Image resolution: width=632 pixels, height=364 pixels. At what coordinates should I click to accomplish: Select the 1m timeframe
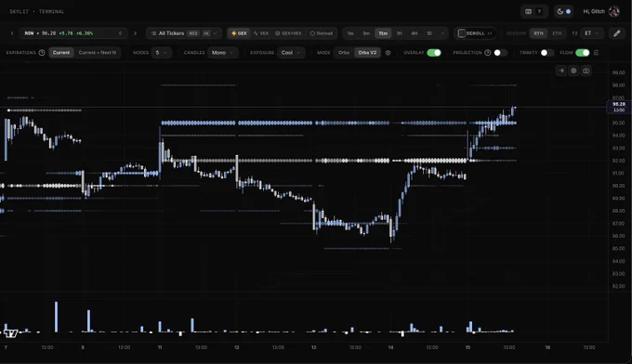[x=350, y=33]
